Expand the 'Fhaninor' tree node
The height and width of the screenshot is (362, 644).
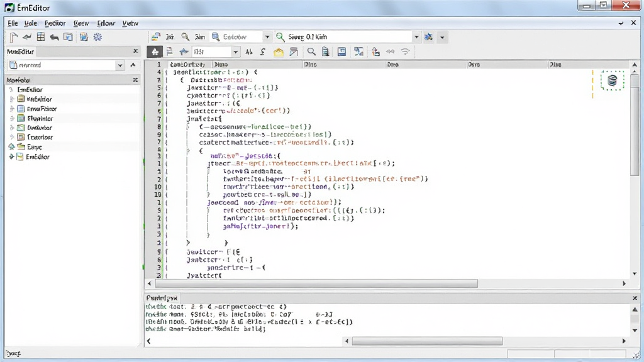[12, 119]
